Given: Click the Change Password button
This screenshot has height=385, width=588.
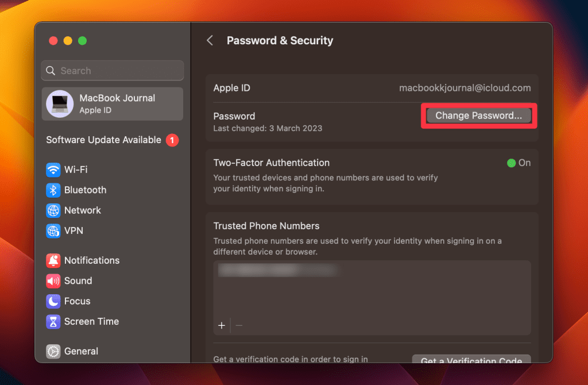Looking at the screenshot, I should point(478,115).
